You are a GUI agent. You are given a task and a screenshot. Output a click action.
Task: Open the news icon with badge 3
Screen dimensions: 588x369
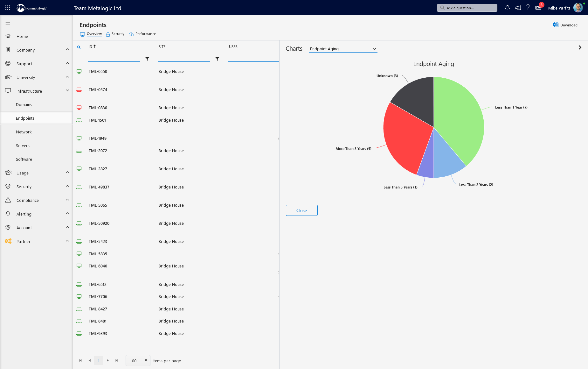pos(538,8)
